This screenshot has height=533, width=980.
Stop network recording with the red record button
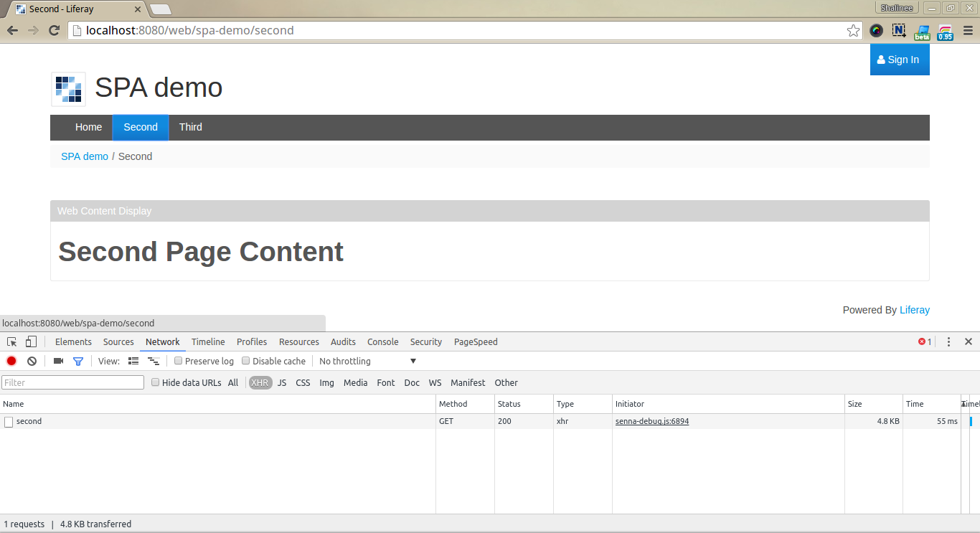coord(11,361)
